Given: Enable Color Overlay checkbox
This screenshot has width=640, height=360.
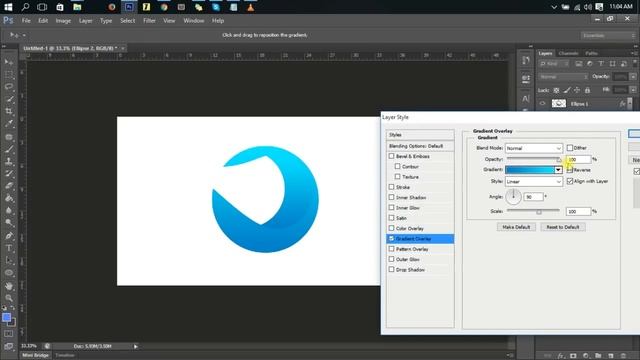Looking at the screenshot, I should 391,229.
